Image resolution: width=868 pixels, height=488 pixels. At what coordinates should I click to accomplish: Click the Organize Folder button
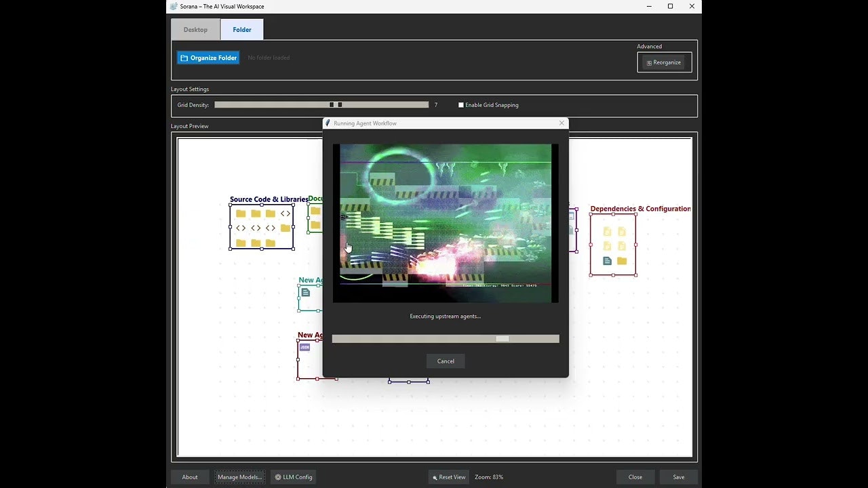(x=208, y=58)
